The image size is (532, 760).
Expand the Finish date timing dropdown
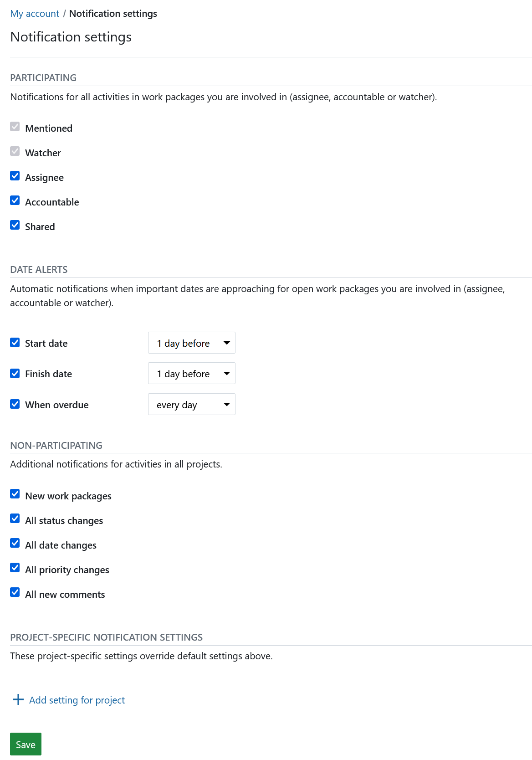click(x=191, y=374)
